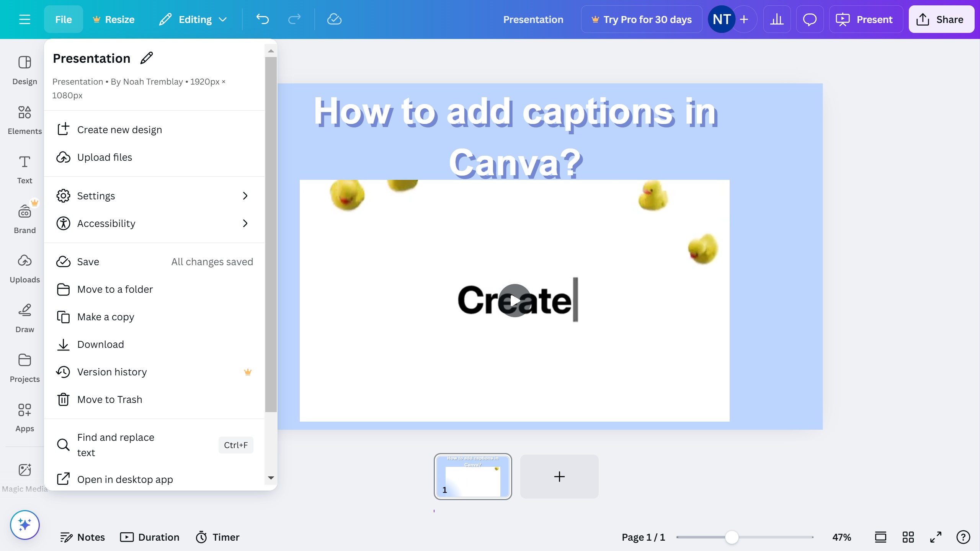Open the Editing mode dropdown

pos(193,19)
